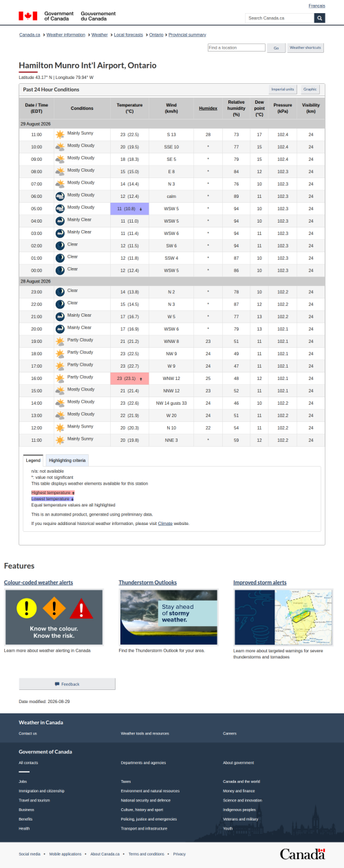Open Local forecasts breadcrumb
This screenshot has width=344, height=868.
click(x=129, y=34)
